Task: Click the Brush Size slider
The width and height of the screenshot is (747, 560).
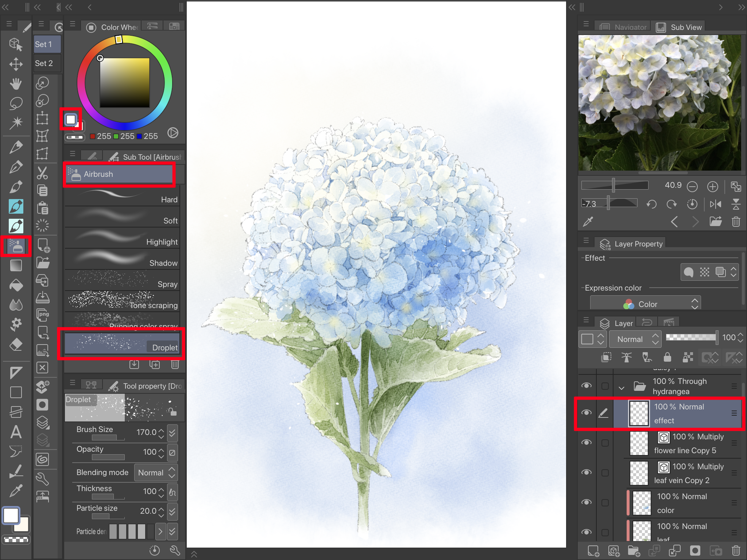Action: tap(108, 437)
